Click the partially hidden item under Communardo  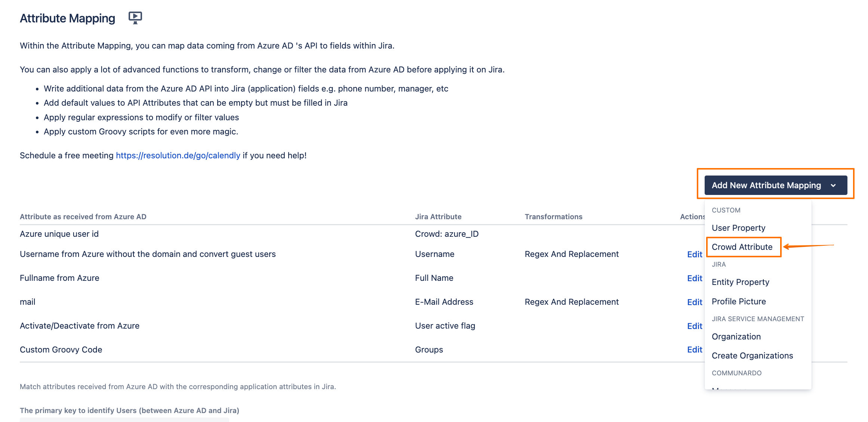tap(729, 388)
